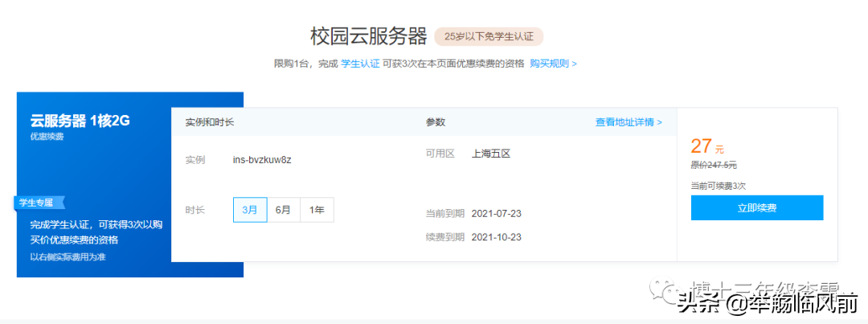The image size is (868, 324).
Task: Open the 学生认证 link
Action: pyautogui.click(x=360, y=64)
